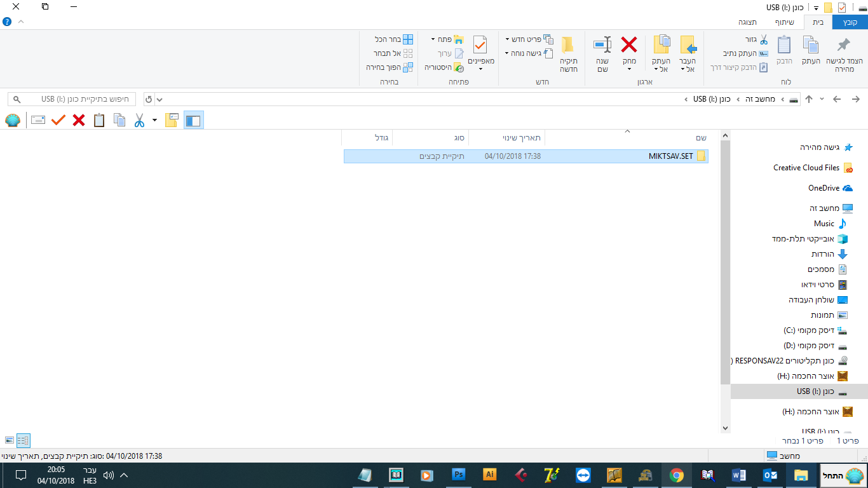Open Word from the taskbar
This screenshot has width=868, height=488.
point(738,475)
